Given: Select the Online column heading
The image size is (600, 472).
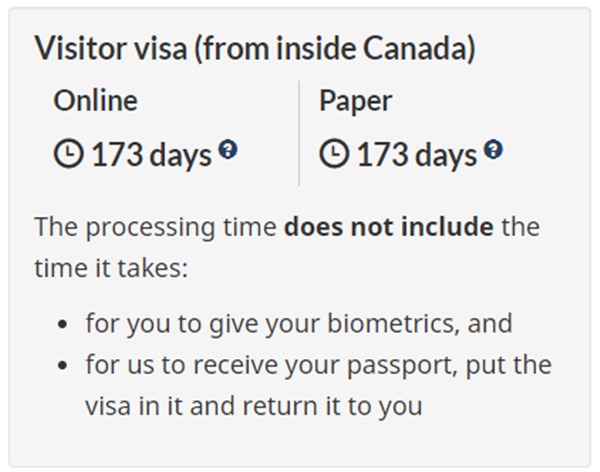Looking at the screenshot, I should (x=96, y=101).
